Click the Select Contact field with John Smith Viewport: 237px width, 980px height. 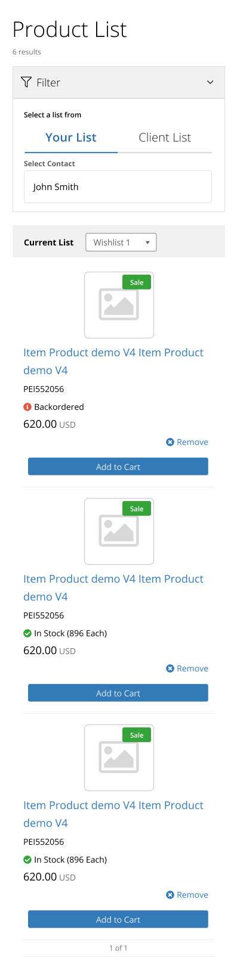(x=118, y=186)
